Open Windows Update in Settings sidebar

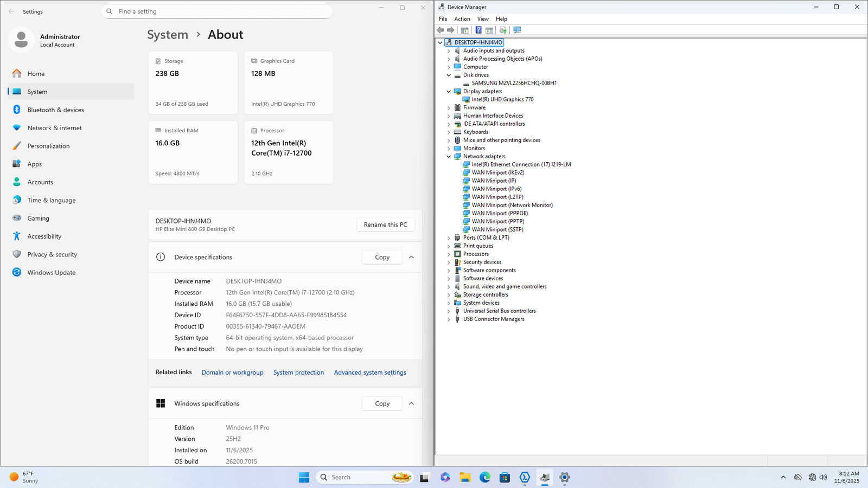(51, 273)
